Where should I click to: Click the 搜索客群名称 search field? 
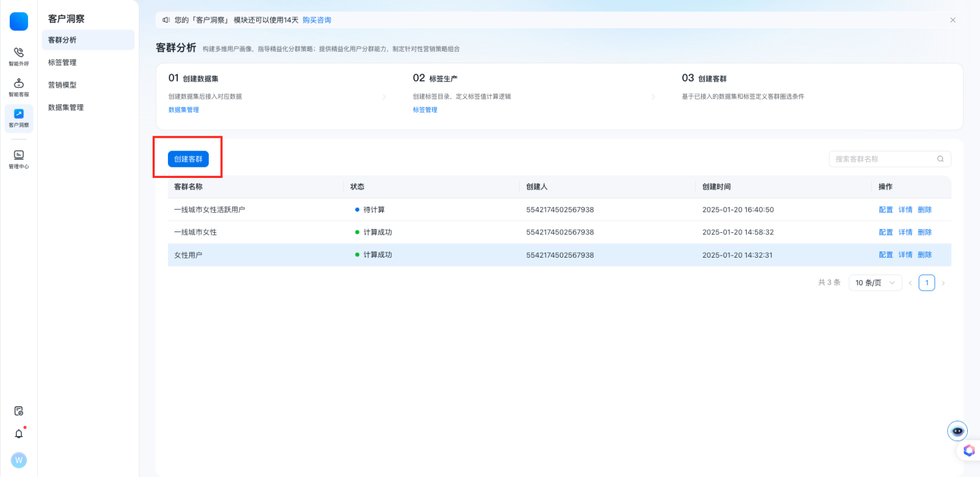883,159
